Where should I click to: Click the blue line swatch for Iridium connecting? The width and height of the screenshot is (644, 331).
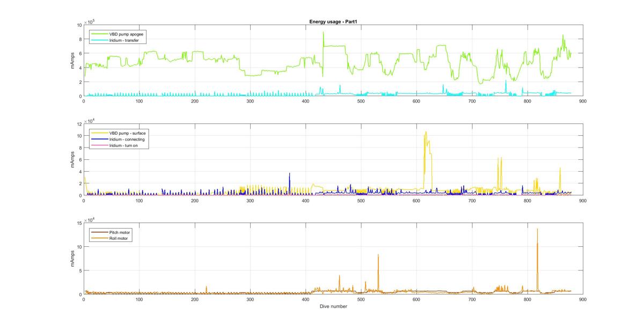pos(99,139)
